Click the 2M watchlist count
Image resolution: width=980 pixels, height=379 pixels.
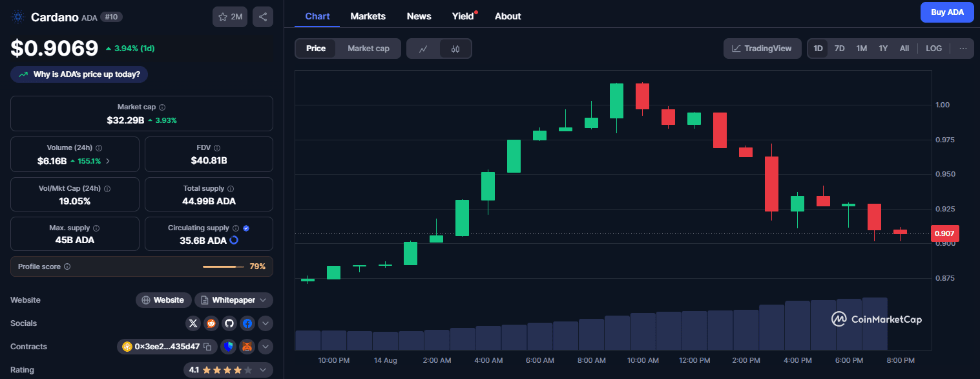(236, 17)
